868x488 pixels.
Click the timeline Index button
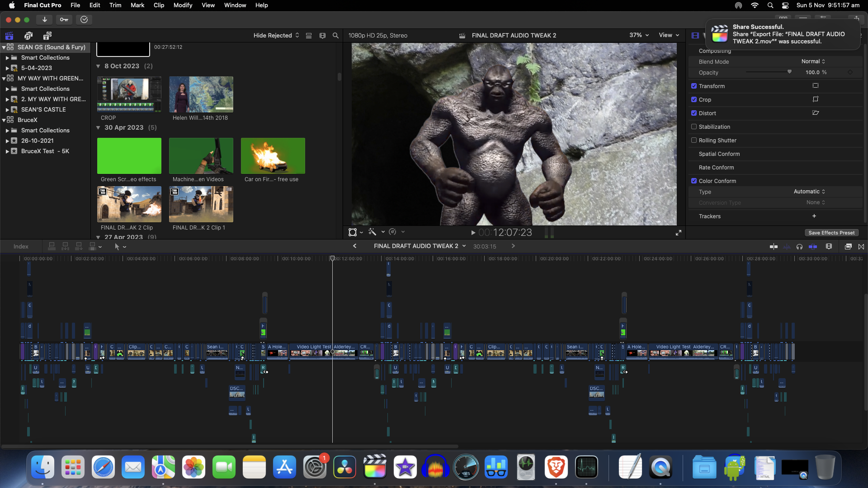pyautogui.click(x=21, y=247)
